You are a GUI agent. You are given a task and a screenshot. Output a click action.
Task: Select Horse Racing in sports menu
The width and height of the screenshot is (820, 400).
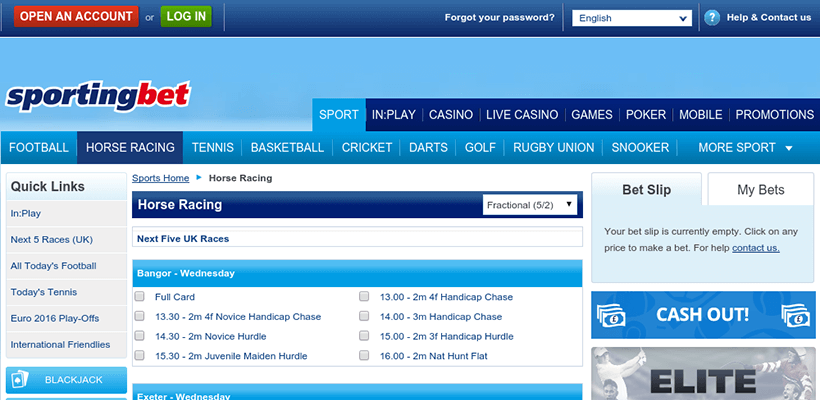(130, 147)
